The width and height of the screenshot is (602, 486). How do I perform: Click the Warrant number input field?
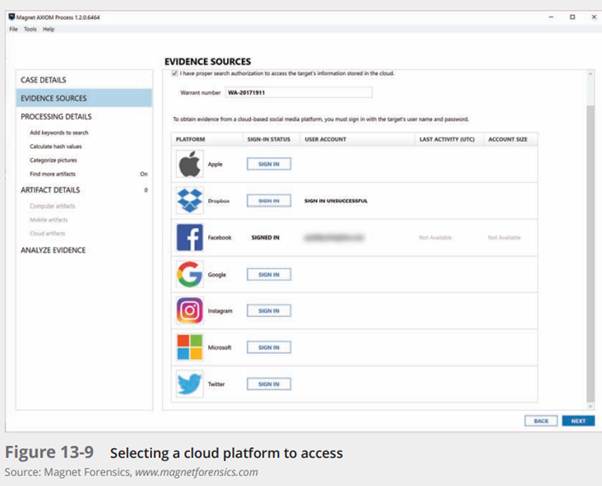tap(298, 93)
